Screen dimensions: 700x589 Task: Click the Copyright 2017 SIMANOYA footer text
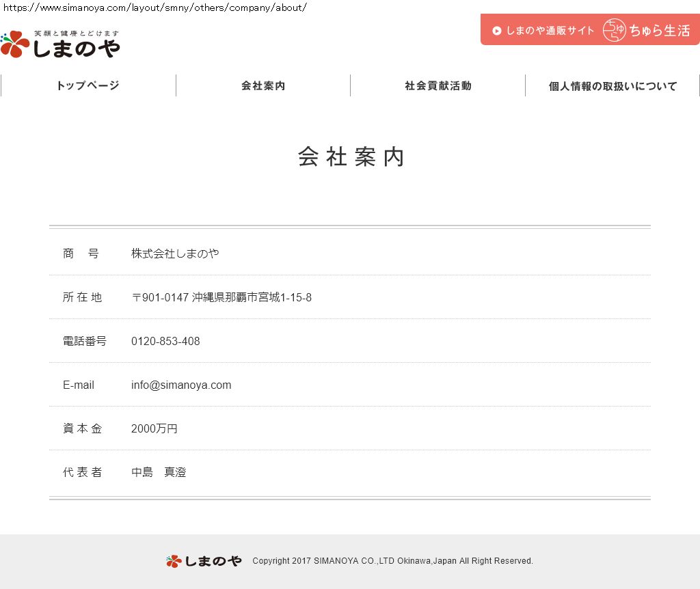pos(392,561)
